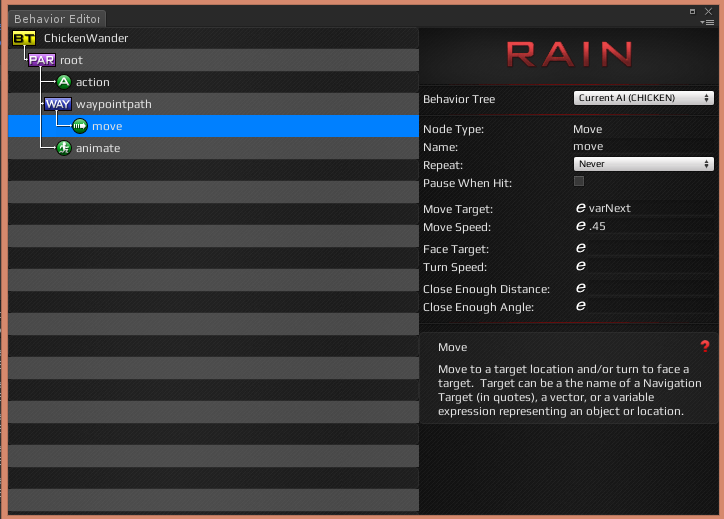Image resolution: width=724 pixels, height=519 pixels.
Task: Select the root node label
Action: click(71, 60)
